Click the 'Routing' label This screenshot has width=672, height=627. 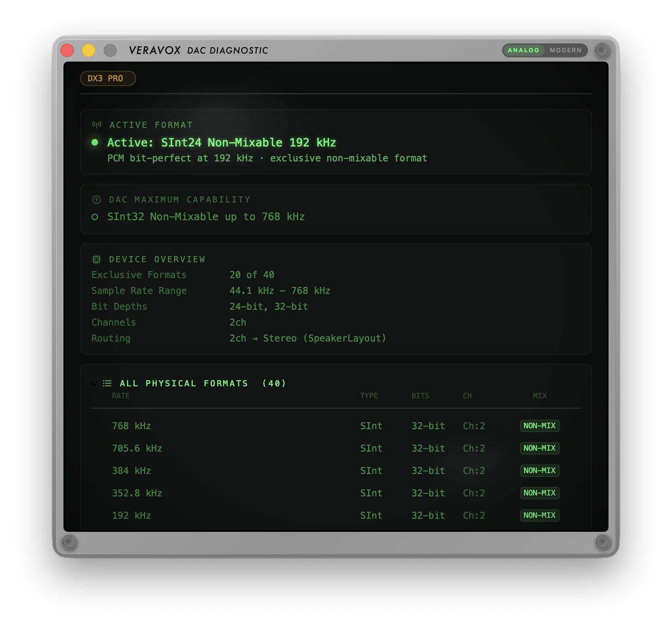tap(111, 338)
